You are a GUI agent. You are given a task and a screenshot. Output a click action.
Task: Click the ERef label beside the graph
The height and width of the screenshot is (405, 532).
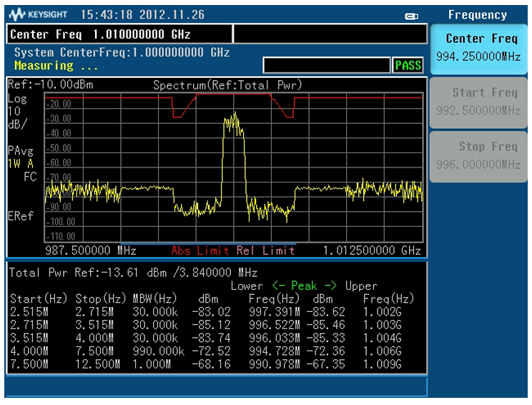click(x=21, y=216)
